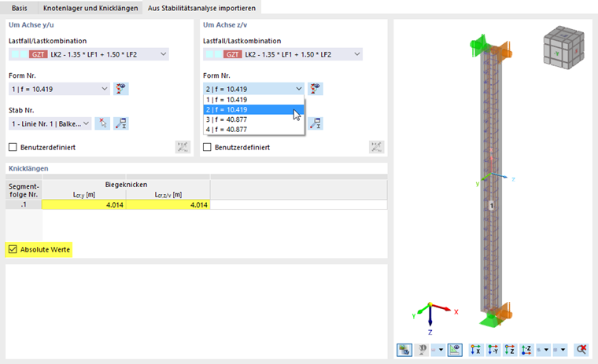Click the greyed mannequin icon in preview toolbar
Image resolution: width=598 pixels, height=364 pixels.
[x=423, y=350]
